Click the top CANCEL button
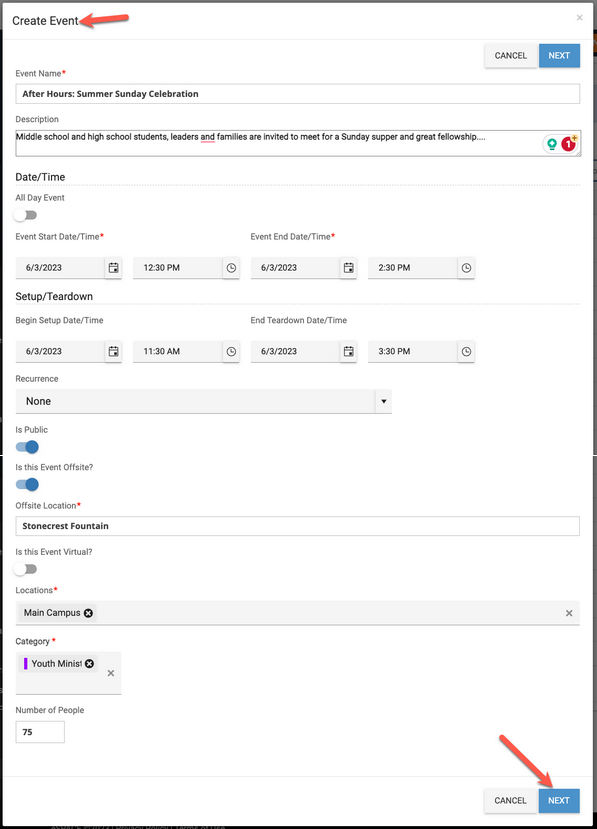Screen dimensions: 597x829 pos(510,56)
